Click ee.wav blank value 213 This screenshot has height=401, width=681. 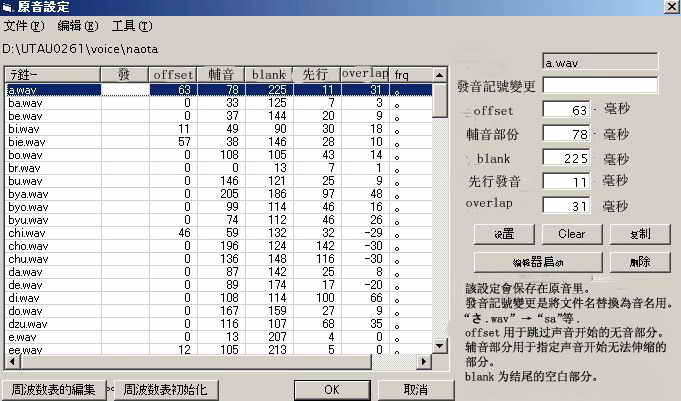point(278,349)
